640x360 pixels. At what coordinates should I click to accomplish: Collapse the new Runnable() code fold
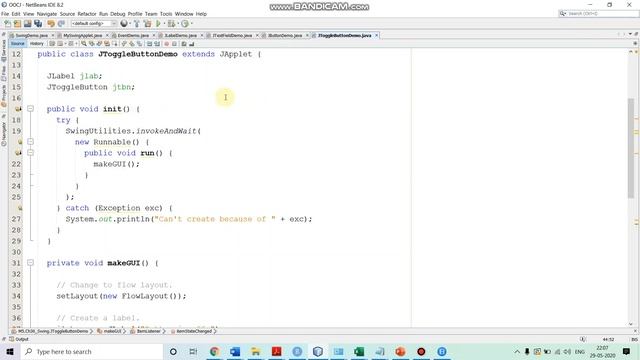pyautogui.click(x=30, y=142)
